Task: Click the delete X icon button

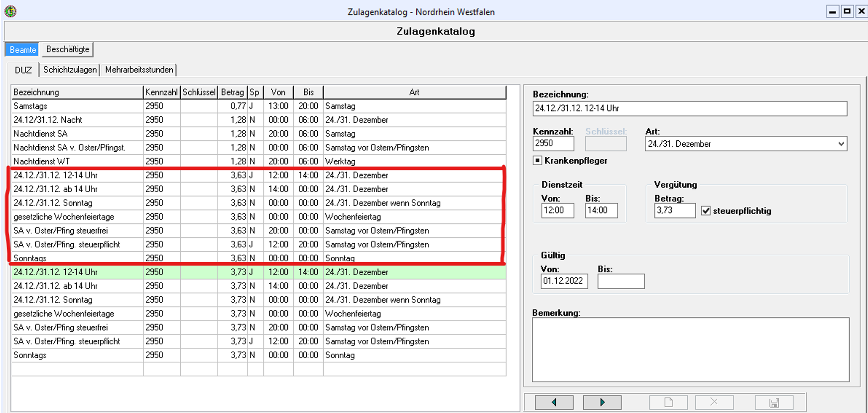Action: tap(714, 402)
